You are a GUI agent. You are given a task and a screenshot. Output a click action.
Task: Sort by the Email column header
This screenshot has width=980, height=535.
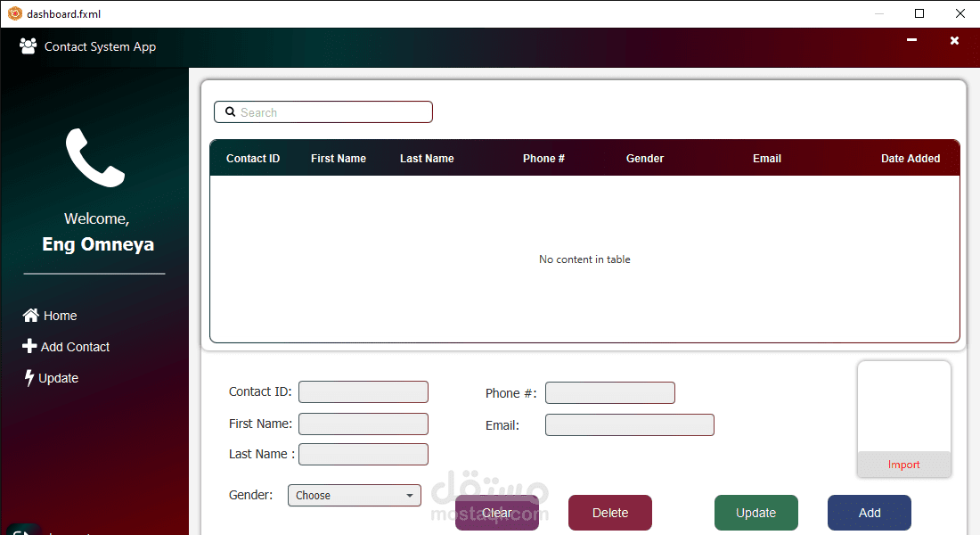(767, 159)
